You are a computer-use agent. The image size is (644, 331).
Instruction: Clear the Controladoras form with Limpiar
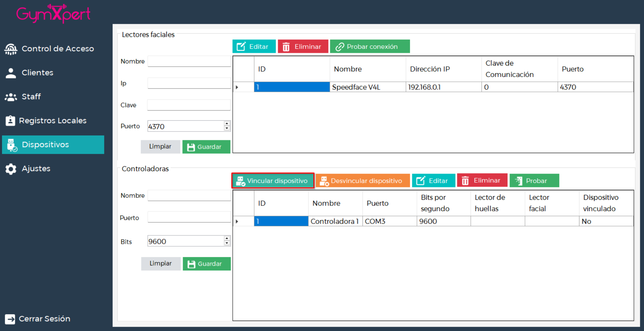tap(160, 263)
